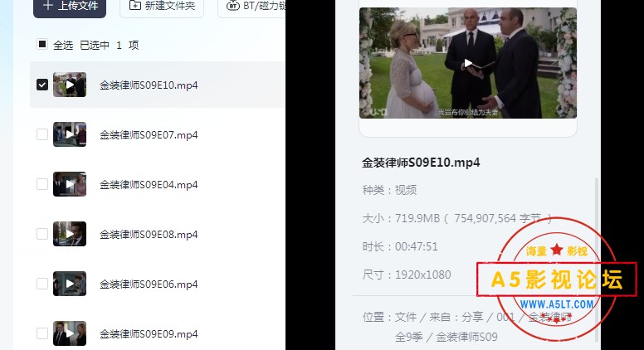Enable the checkbox for 金装律师S09E09.mp4

pyautogui.click(x=42, y=333)
